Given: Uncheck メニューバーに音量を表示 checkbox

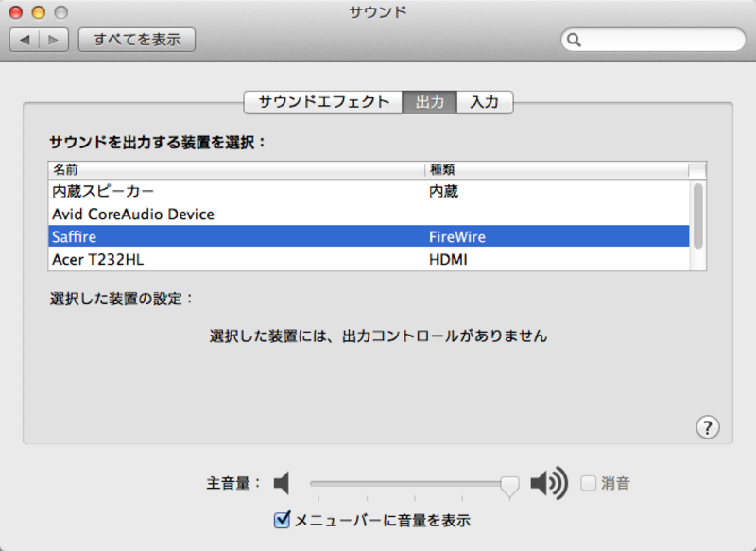Looking at the screenshot, I should [x=282, y=520].
